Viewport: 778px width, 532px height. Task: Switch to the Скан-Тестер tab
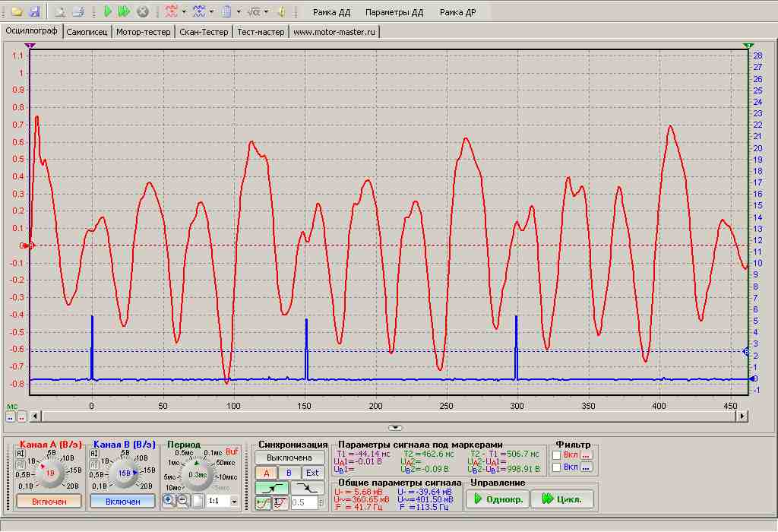point(204,32)
